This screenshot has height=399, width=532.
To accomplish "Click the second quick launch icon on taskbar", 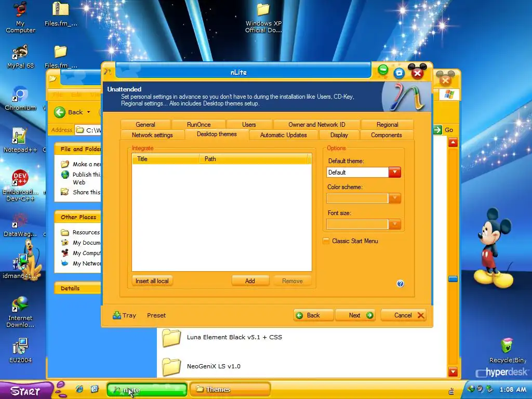I will click(x=95, y=389).
